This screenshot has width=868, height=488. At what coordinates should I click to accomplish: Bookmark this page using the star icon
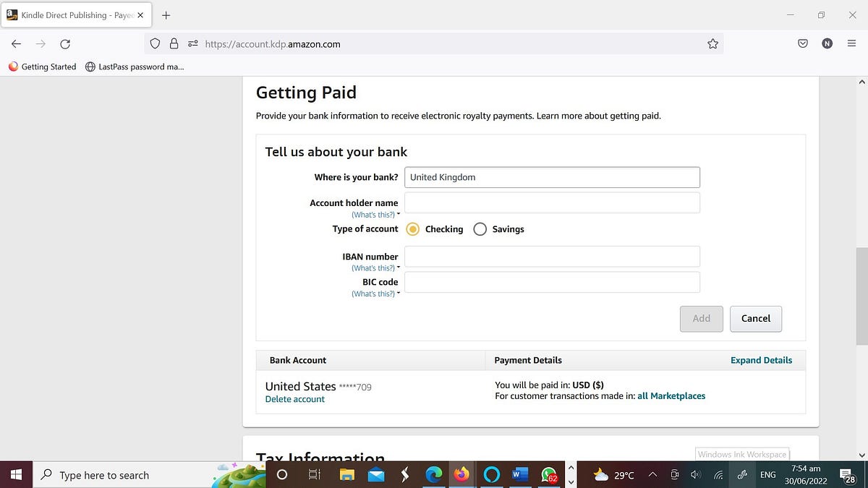pyautogui.click(x=713, y=43)
